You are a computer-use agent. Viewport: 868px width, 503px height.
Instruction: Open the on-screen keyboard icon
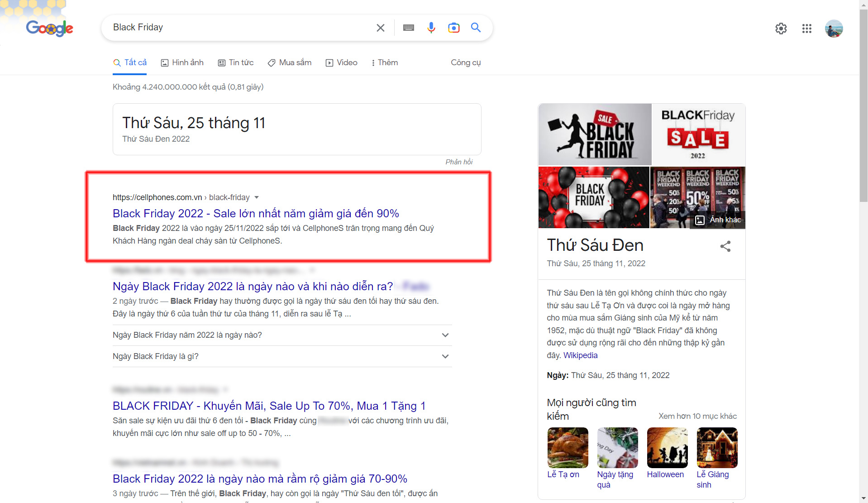pos(409,28)
